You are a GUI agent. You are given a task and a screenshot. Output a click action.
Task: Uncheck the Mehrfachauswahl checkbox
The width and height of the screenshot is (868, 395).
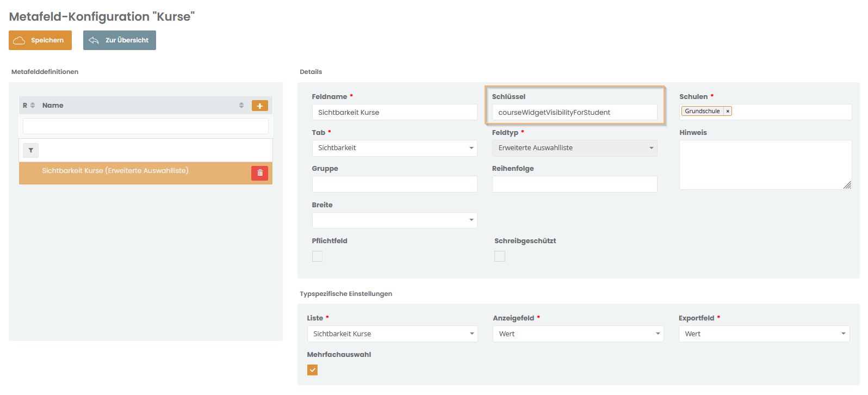pyautogui.click(x=312, y=370)
